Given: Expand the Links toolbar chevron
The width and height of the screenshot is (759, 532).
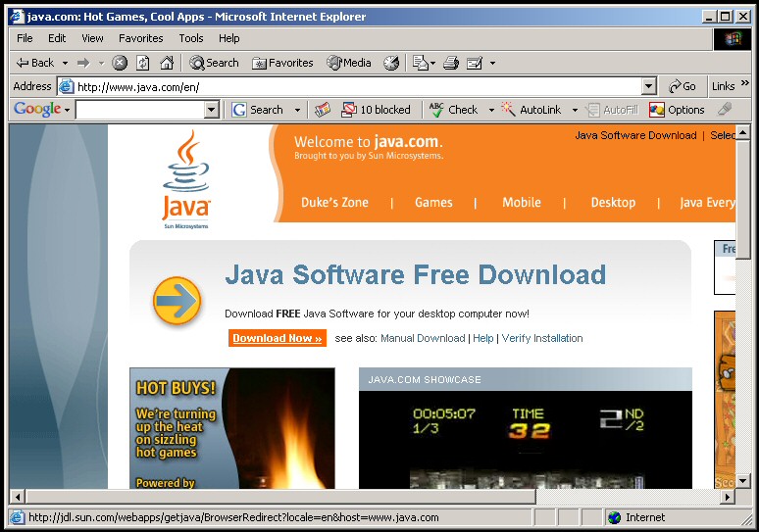Looking at the screenshot, I should (745, 83).
